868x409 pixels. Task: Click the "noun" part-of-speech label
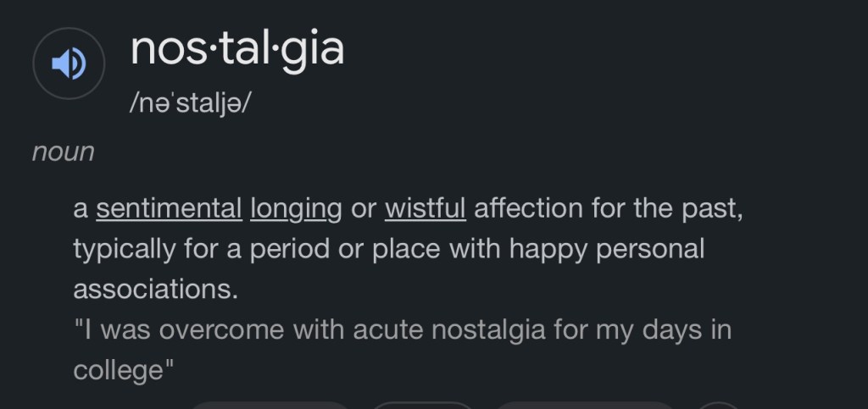[63, 152]
